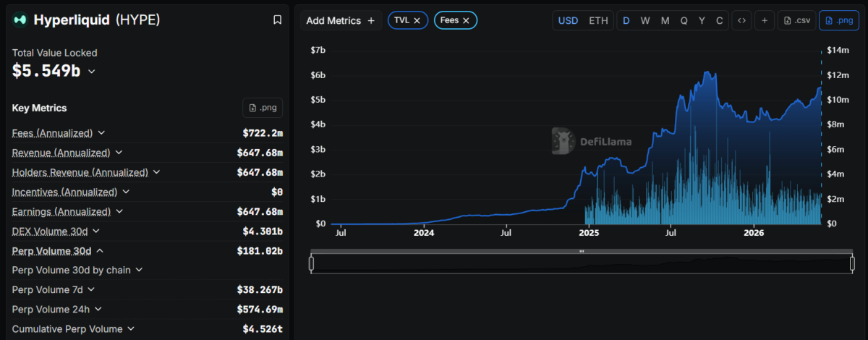Click the $5.549b TVL figure
Screen dimensions: 868x340
[46, 71]
